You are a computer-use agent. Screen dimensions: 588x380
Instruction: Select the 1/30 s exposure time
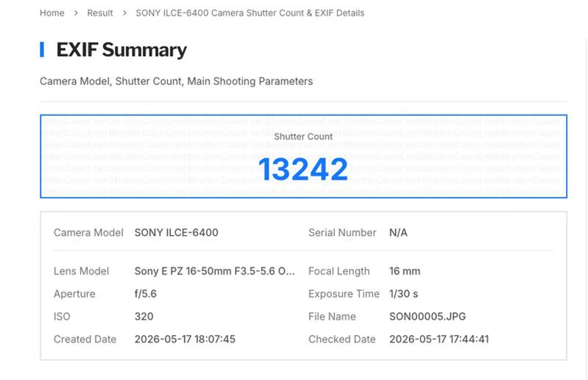403,294
